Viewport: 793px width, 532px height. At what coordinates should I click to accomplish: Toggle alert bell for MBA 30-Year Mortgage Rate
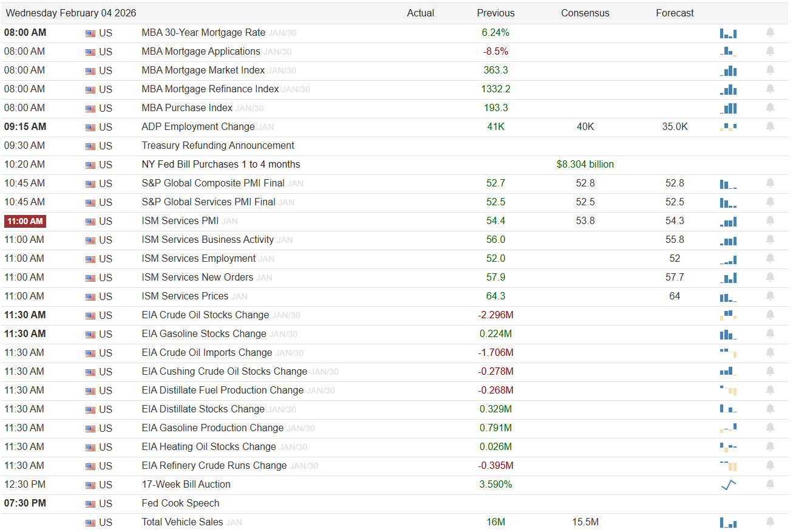click(x=770, y=32)
